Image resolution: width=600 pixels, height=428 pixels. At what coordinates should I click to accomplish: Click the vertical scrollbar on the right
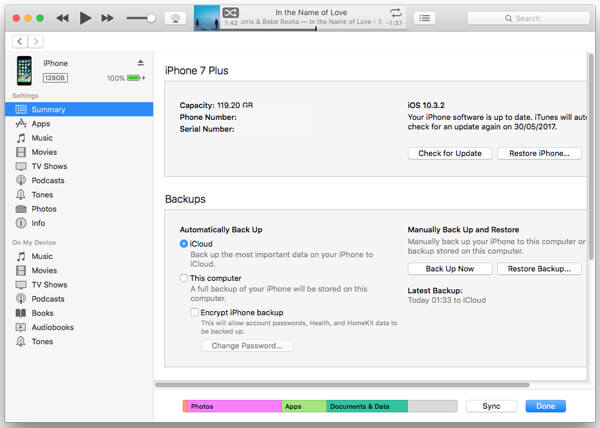point(591,157)
